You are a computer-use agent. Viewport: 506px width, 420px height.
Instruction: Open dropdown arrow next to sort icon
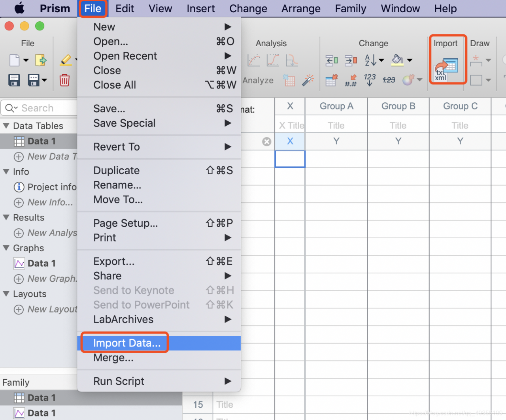click(x=381, y=60)
